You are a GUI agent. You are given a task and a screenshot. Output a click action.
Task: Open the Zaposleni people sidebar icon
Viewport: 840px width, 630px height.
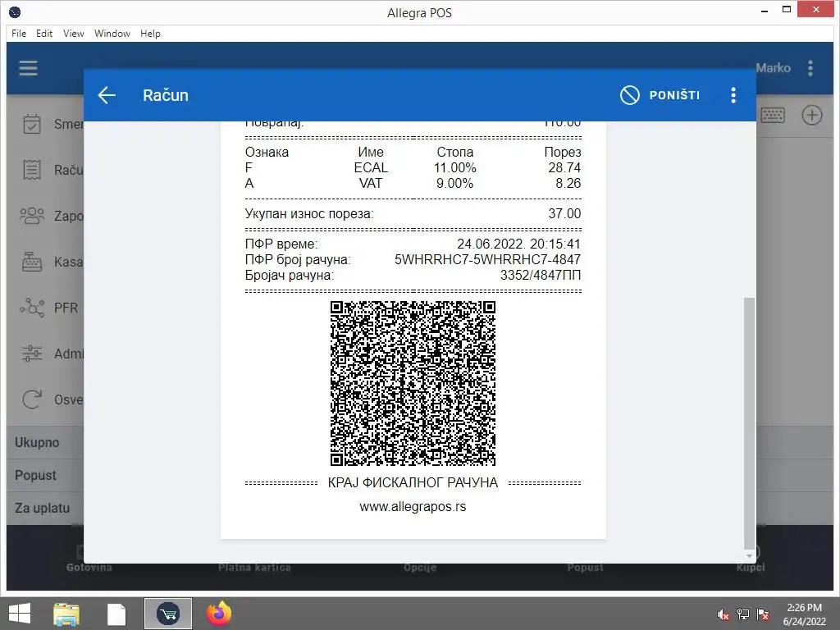point(32,216)
